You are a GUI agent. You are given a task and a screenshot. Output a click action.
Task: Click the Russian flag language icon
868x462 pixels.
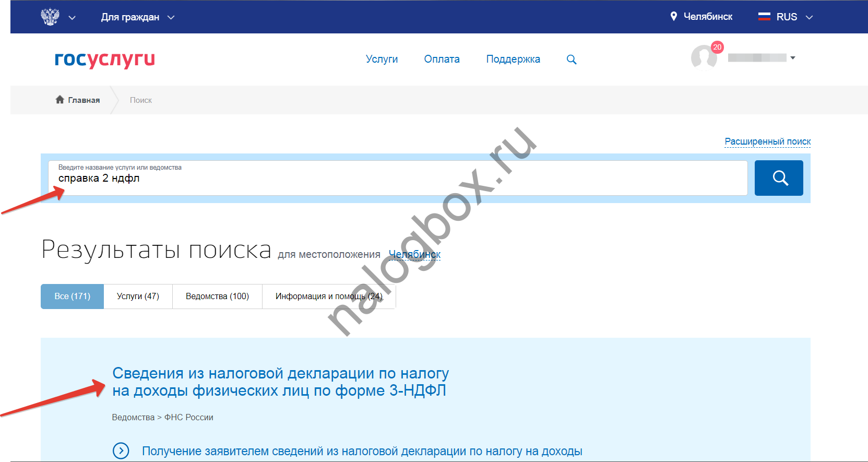(764, 17)
